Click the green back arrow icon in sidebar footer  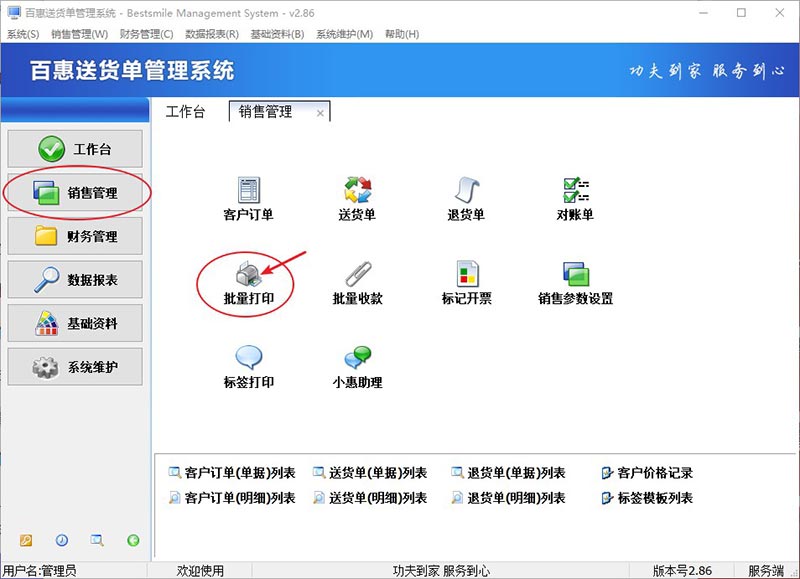(x=133, y=540)
